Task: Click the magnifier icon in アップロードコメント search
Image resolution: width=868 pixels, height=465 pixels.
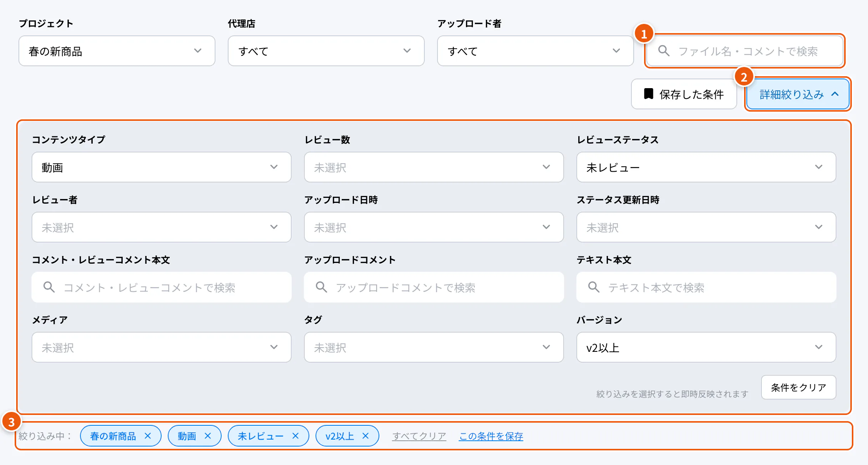Action: [x=321, y=287]
